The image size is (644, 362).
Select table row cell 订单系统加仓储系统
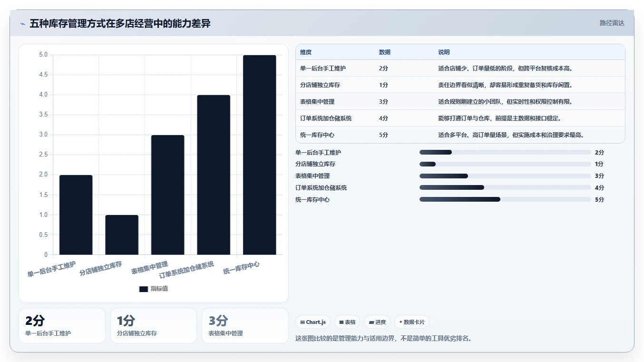click(x=326, y=118)
